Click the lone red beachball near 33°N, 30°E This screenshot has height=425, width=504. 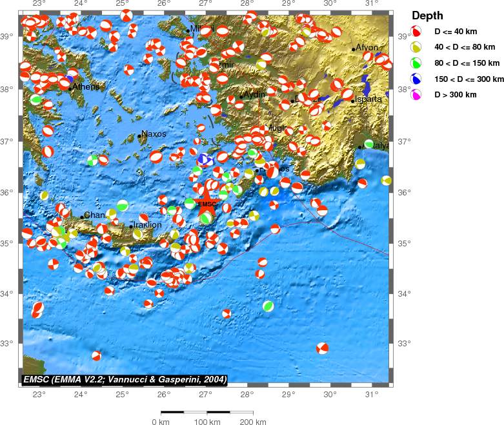click(323, 348)
